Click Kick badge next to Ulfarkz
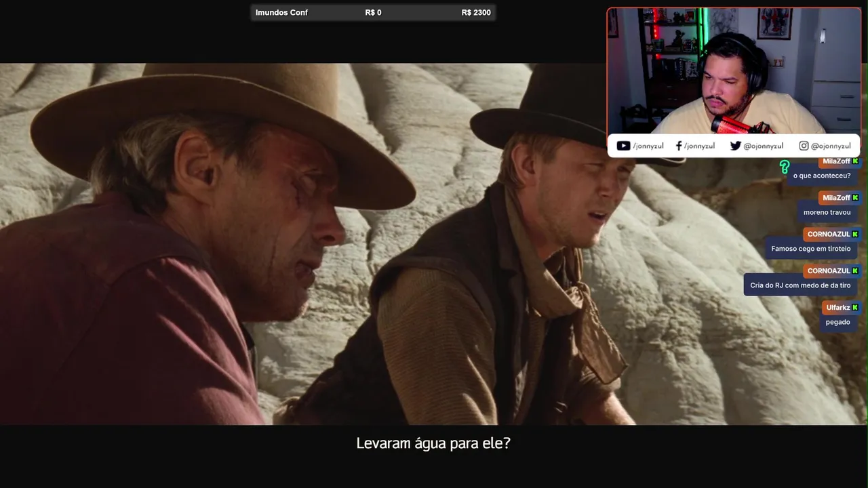The width and height of the screenshot is (868, 488). 855,308
